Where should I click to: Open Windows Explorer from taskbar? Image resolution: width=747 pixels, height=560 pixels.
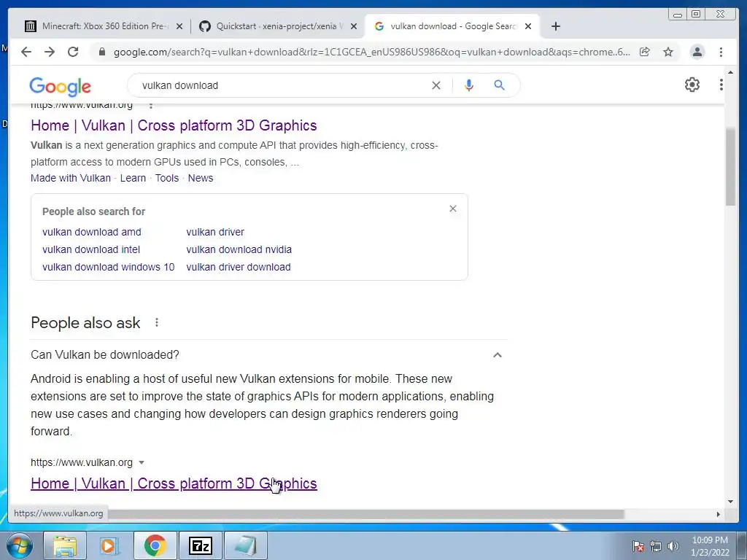(65, 545)
